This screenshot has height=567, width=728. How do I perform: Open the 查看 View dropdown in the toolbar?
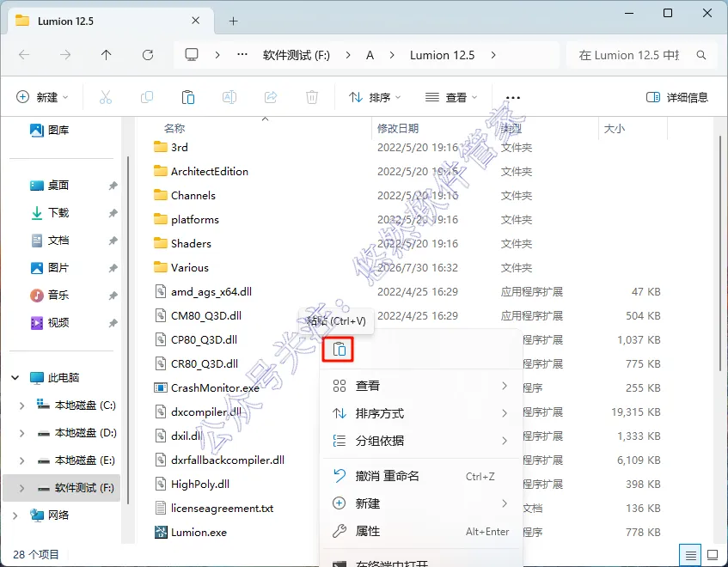coord(451,97)
